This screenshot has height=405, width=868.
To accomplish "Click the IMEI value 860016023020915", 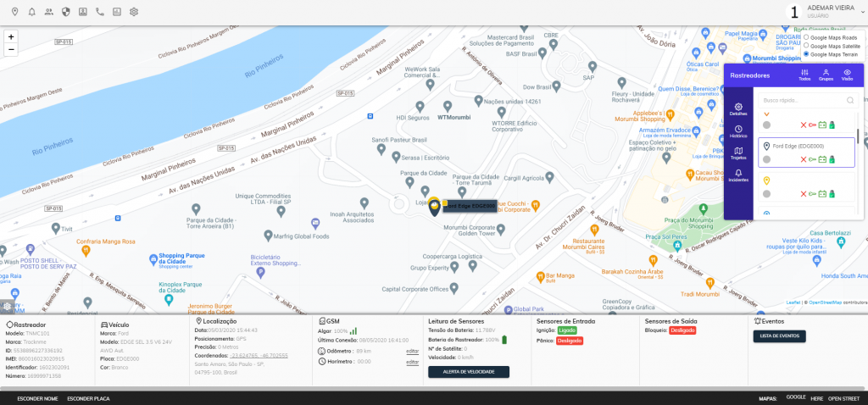I will [x=42, y=358].
